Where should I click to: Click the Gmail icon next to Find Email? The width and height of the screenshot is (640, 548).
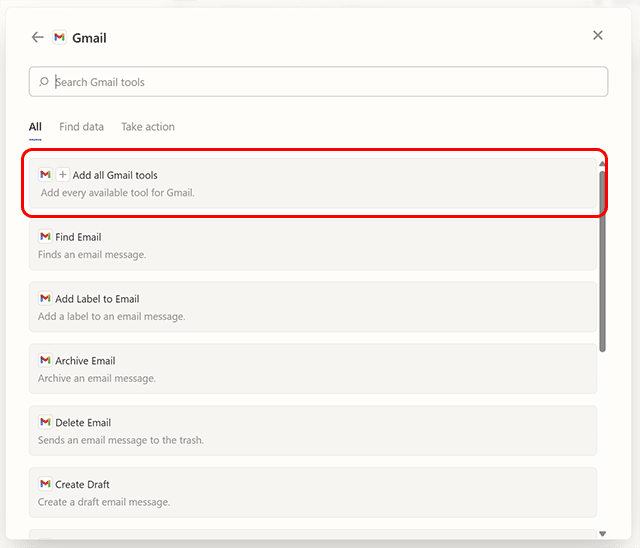pyautogui.click(x=45, y=237)
